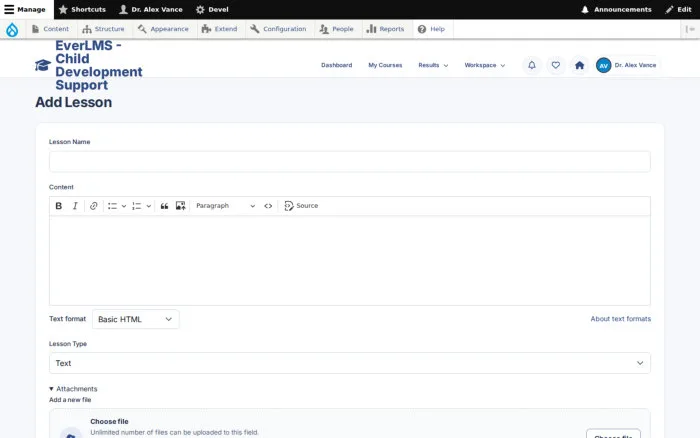Viewport: 700px width, 438px height.
Task: Open the Appearance admin menu
Action: (163, 29)
